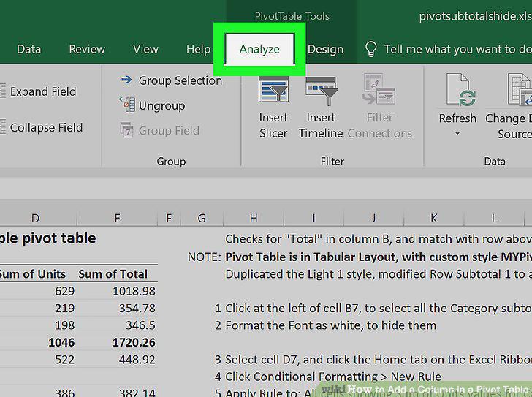Open the Analyze ribbon tab
Screen dimensions: 532x397
pyautogui.click(x=259, y=49)
